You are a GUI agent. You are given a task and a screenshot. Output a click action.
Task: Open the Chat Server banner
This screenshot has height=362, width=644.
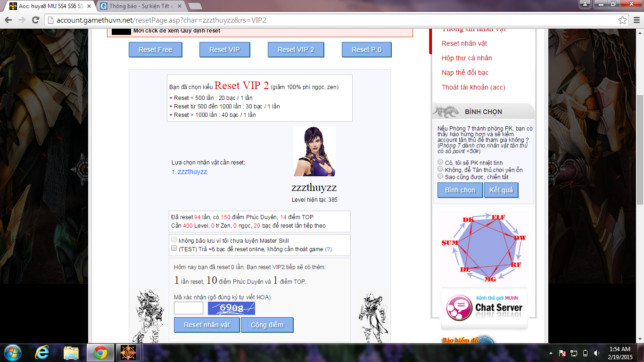click(484, 308)
